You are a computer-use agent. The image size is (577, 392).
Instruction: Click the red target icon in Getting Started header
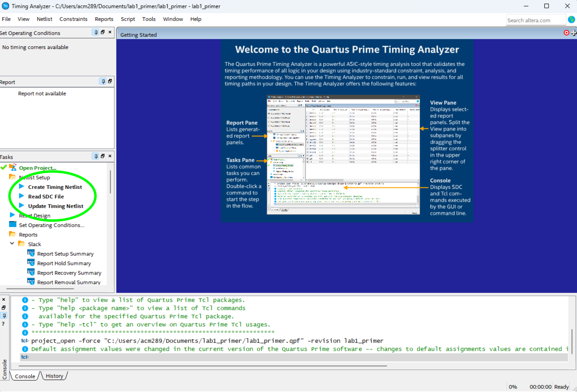pyautogui.click(x=566, y=33)
